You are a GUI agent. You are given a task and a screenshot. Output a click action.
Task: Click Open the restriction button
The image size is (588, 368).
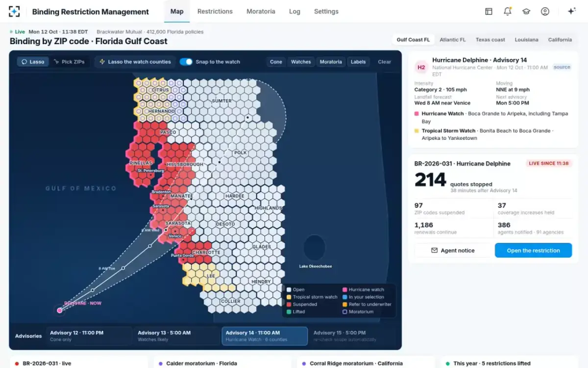[x=533, y=250]
